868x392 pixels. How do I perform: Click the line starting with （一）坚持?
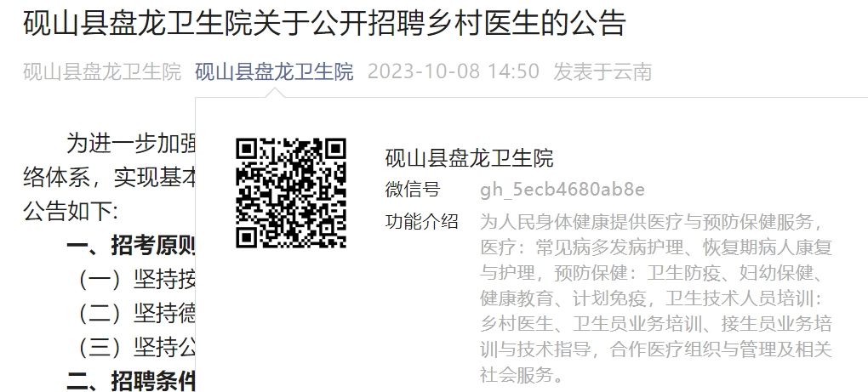click(138, 281)
